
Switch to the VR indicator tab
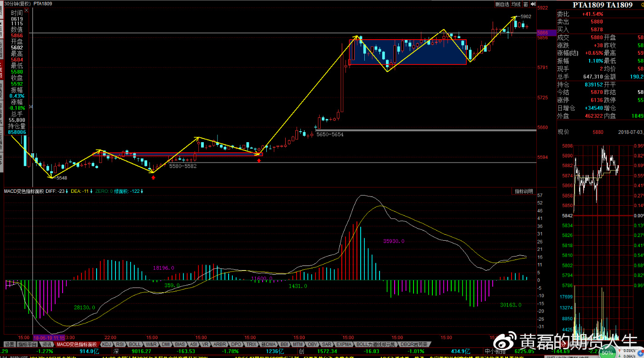(x=206, y=344)
